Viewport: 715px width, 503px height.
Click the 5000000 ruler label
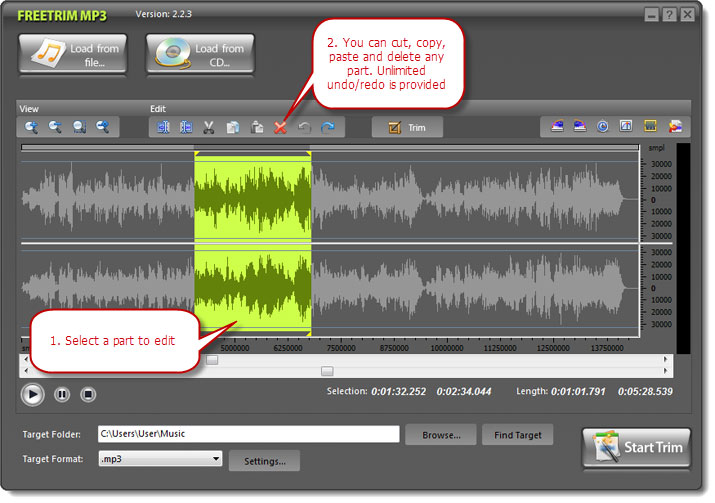[235, 348]
